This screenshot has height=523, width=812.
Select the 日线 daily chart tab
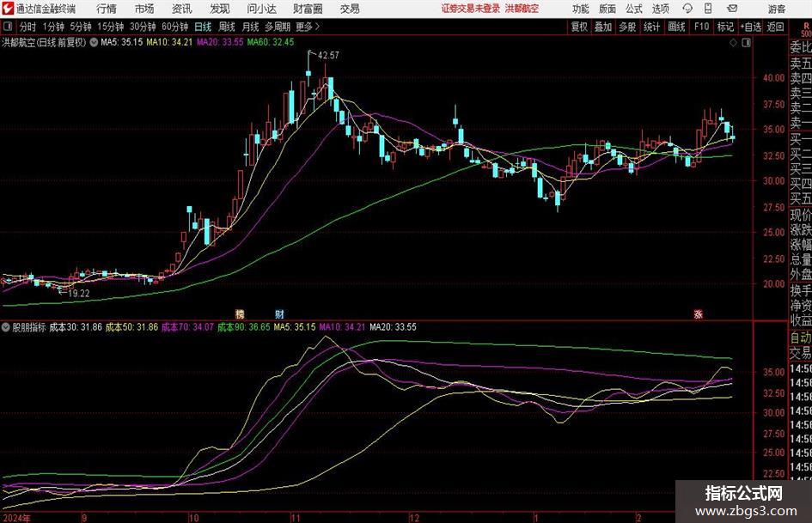203,27
